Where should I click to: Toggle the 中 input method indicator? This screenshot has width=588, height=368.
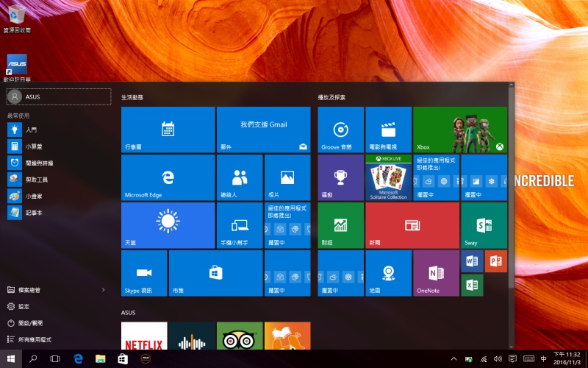tap(543, 358)
